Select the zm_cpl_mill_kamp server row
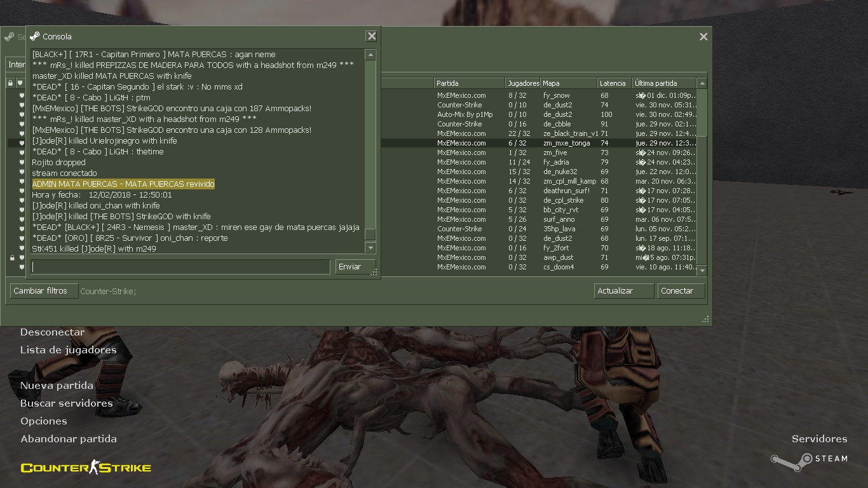The width and height of the screenshot is (868, 488). [x=538, y=181]
